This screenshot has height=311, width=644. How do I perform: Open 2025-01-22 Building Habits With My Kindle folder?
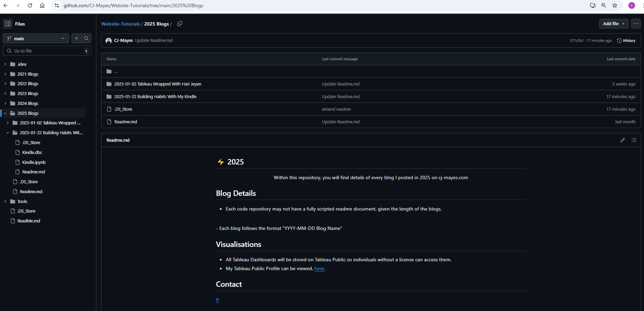155,96
